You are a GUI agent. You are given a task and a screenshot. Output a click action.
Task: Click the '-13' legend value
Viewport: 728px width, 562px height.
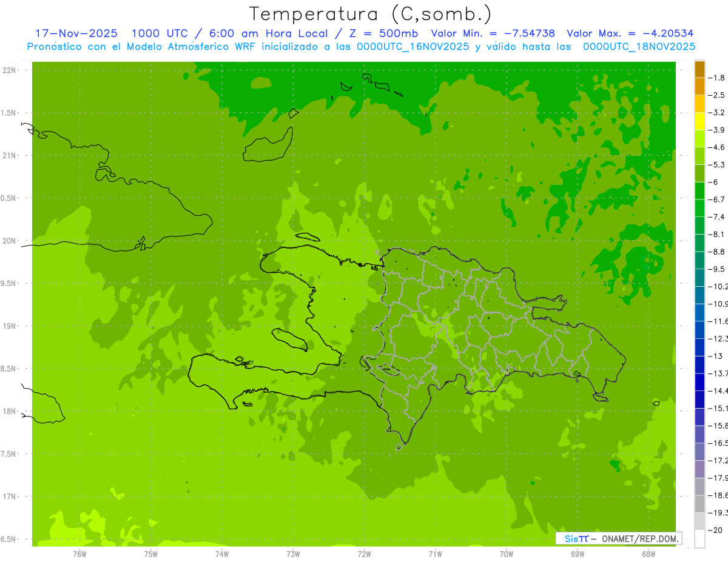pos(715,356)
